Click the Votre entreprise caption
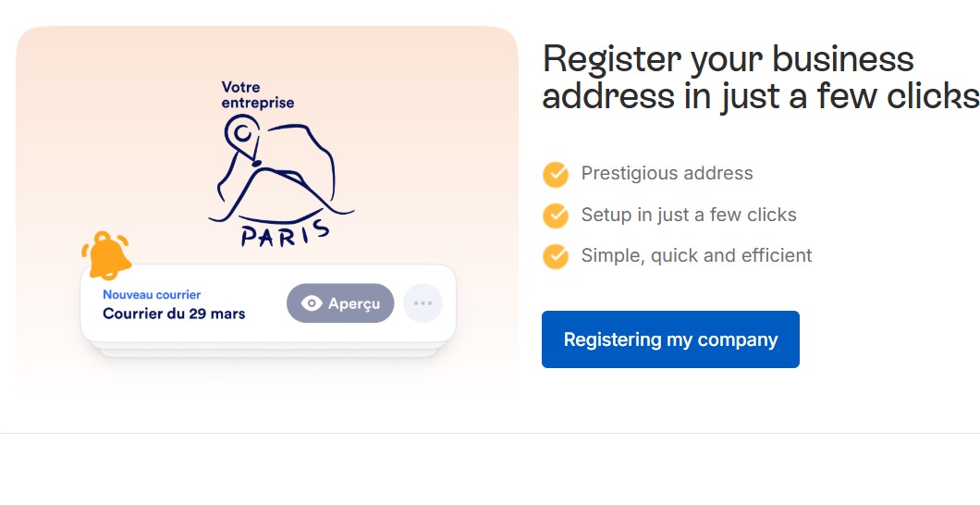Screen dimensions: 980x505 tap(257, 95)
